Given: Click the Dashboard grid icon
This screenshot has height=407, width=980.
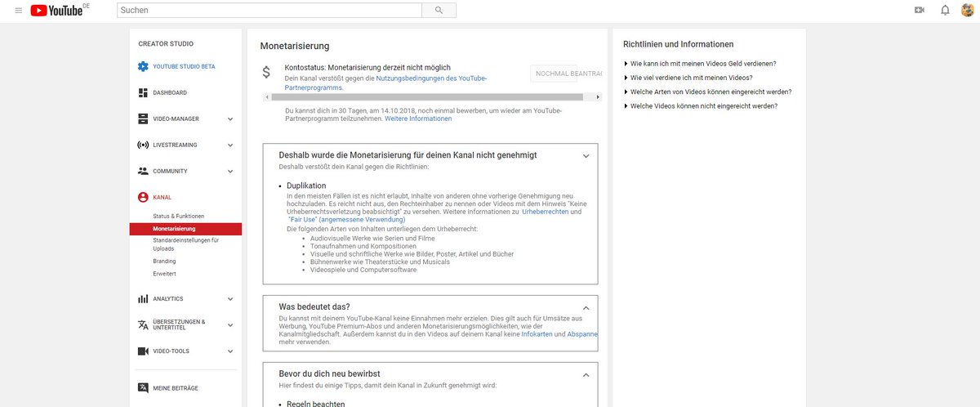Looking at the screenshot, I should (x=143, y=92).
